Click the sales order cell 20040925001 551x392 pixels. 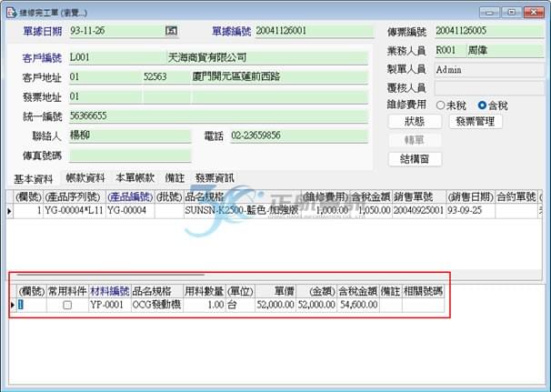(419, 211)
